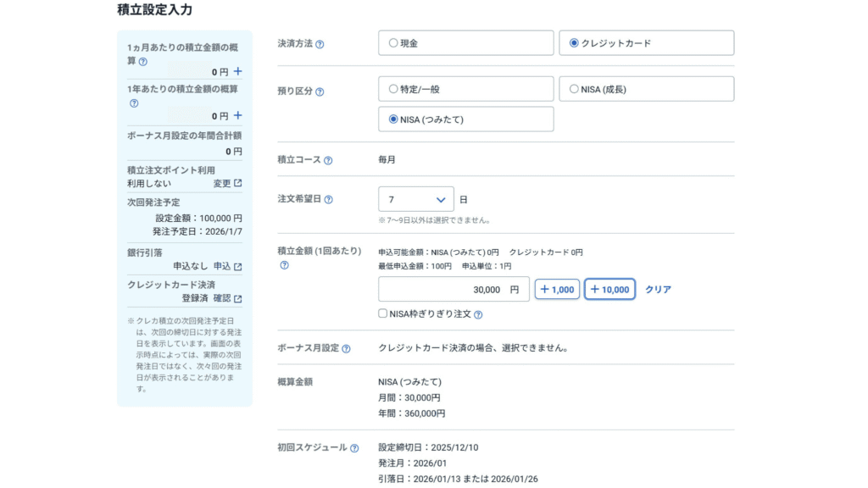Click クリア to reset amount
Image resolution: width=868 pixels, height=488 pixels.
[x=658, y=290]
